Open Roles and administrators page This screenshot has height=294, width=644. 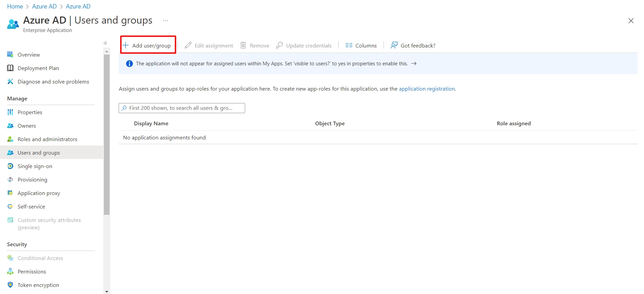(x=47, y=139)
